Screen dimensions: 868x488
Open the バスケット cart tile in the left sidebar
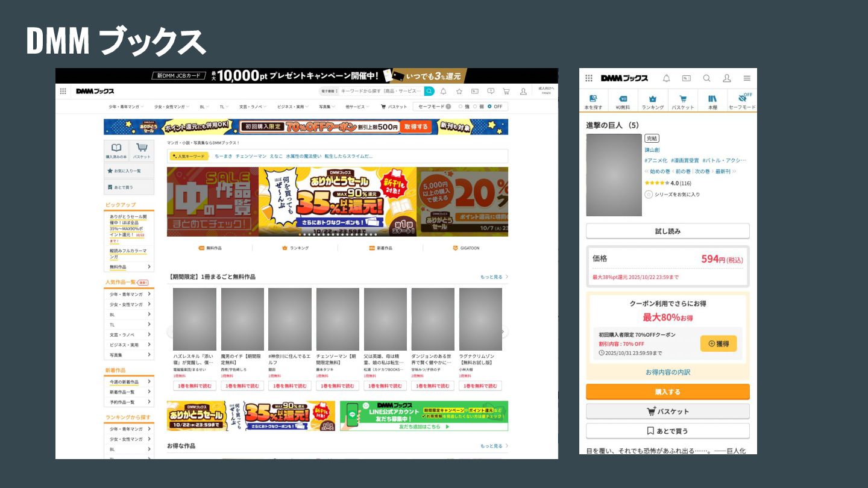[142, 151]
